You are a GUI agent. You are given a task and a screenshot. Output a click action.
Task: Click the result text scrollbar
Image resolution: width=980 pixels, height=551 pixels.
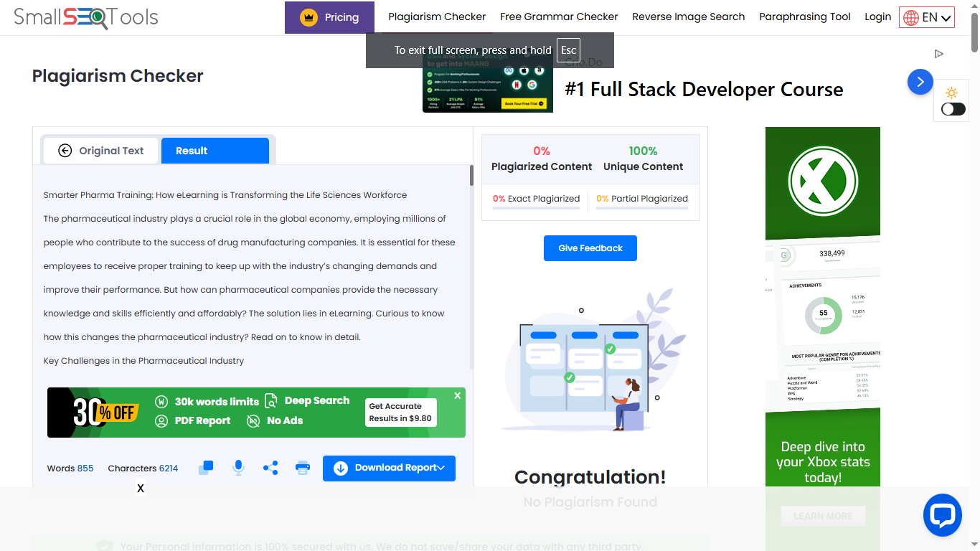click(x=471, y=176)
